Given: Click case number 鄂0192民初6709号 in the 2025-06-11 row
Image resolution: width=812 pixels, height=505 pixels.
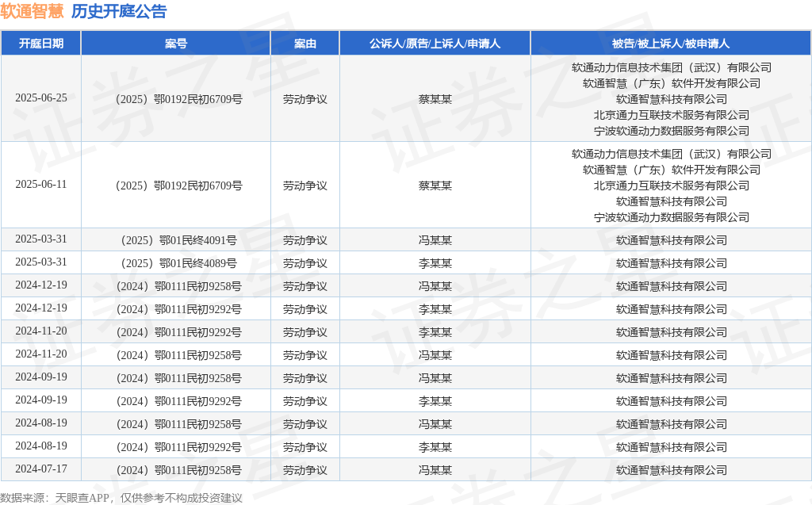Looking at the screenshot, I should (197, 186).
